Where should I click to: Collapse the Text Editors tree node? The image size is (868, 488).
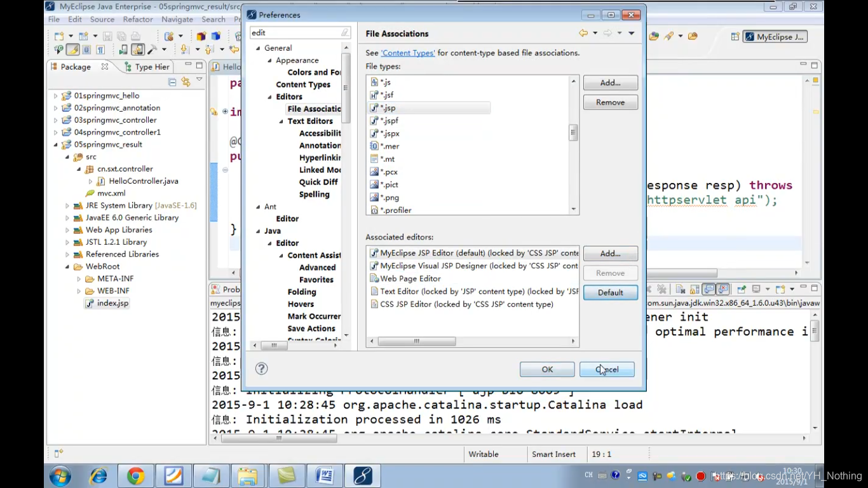click(281, 121)
